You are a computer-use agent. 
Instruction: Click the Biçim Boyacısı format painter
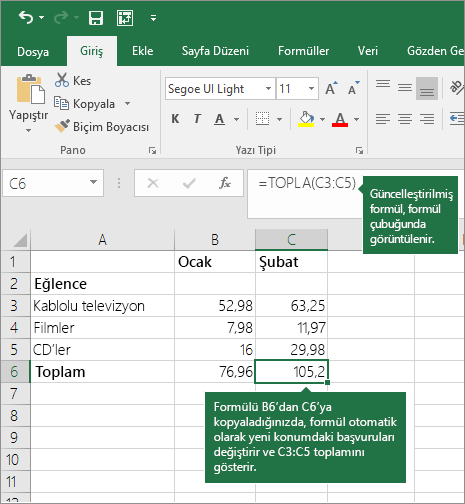[x=102, y=127]
